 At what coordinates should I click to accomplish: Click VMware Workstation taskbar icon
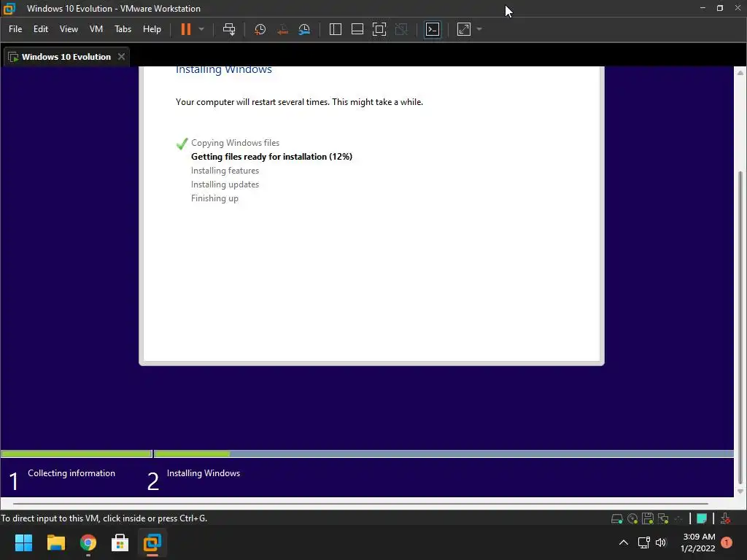[x=152, y=542]
